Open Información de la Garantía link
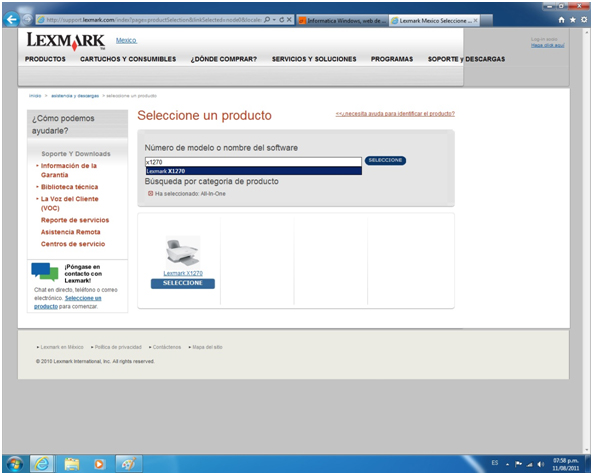The image size is (593, 475). coord(69,170)
